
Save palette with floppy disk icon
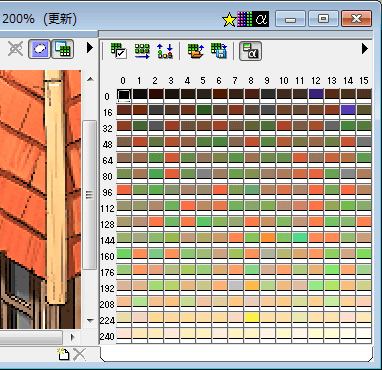click(219, 51)
